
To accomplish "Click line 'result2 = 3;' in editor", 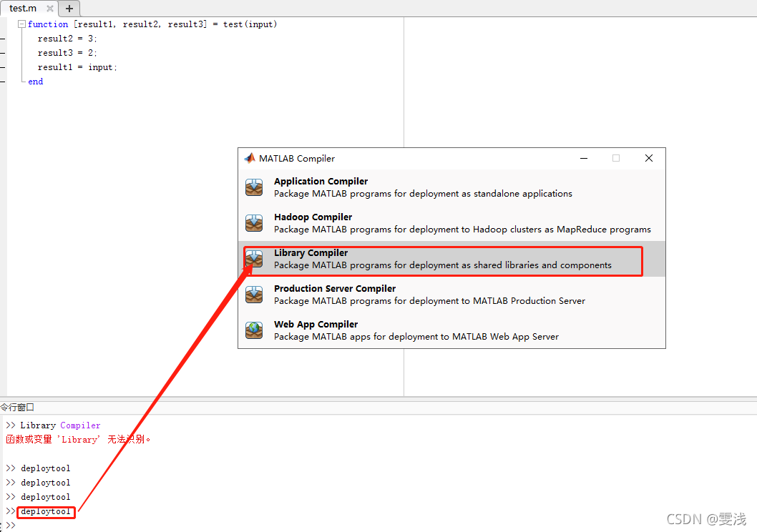I will [67, 39].
